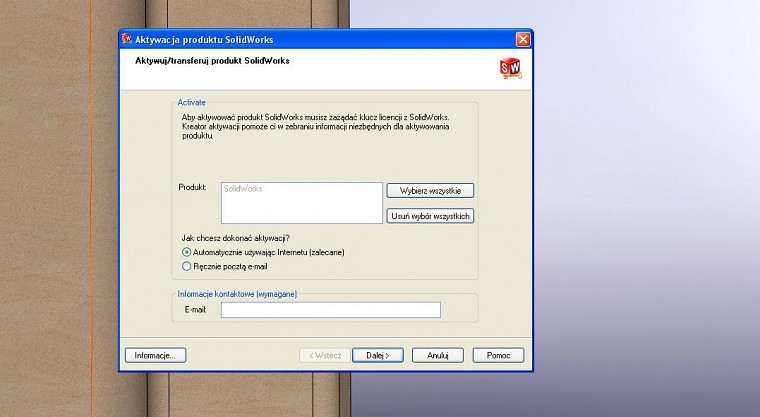
Task: Click the 'Wybierz wszystkie' button
Action: tap(430, 191)
